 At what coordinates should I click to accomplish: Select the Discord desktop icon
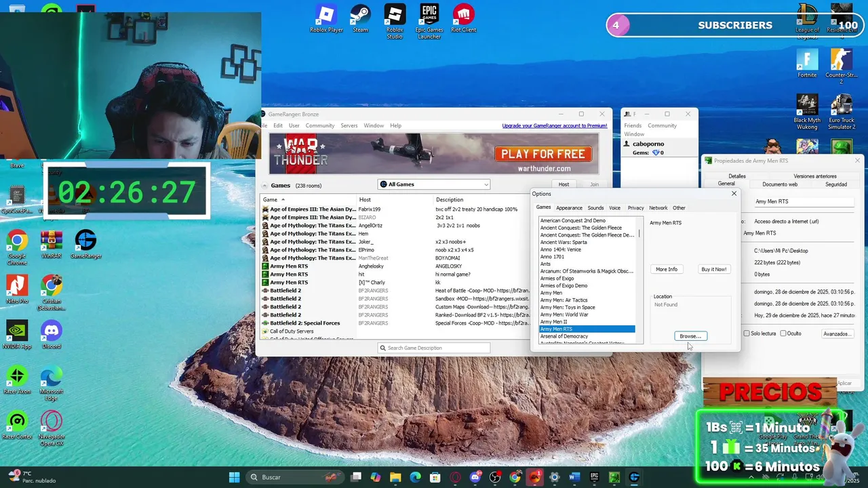pos(52,335)
